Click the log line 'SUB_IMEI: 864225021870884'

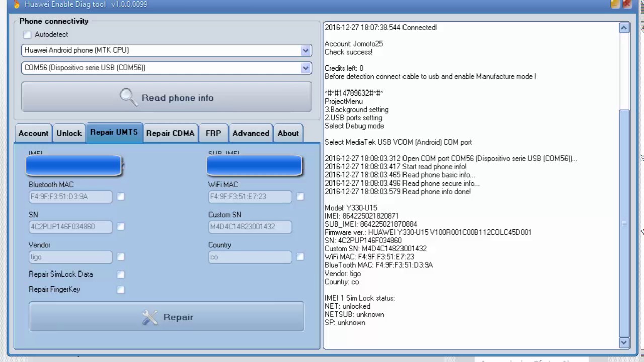click(x=370, y=224)
